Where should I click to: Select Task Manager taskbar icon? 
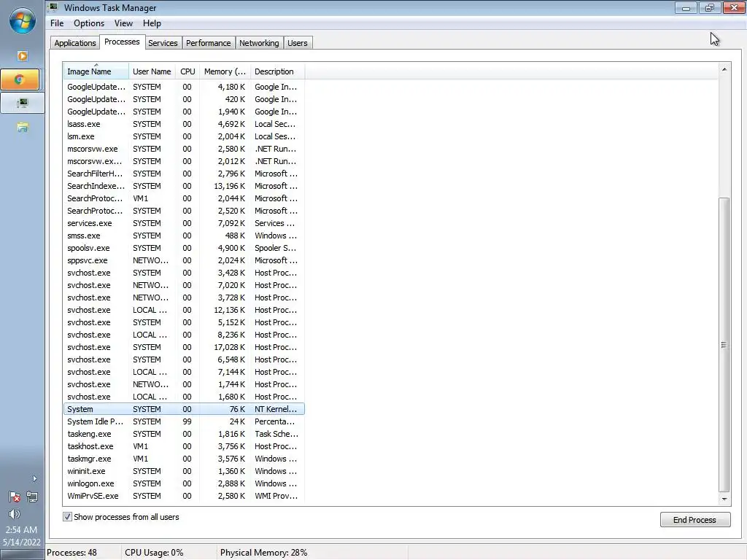(x=23, y=103)
